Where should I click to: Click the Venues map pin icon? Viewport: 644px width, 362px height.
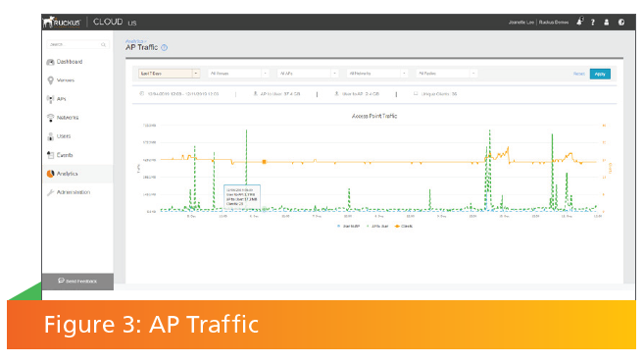point(51,80)
